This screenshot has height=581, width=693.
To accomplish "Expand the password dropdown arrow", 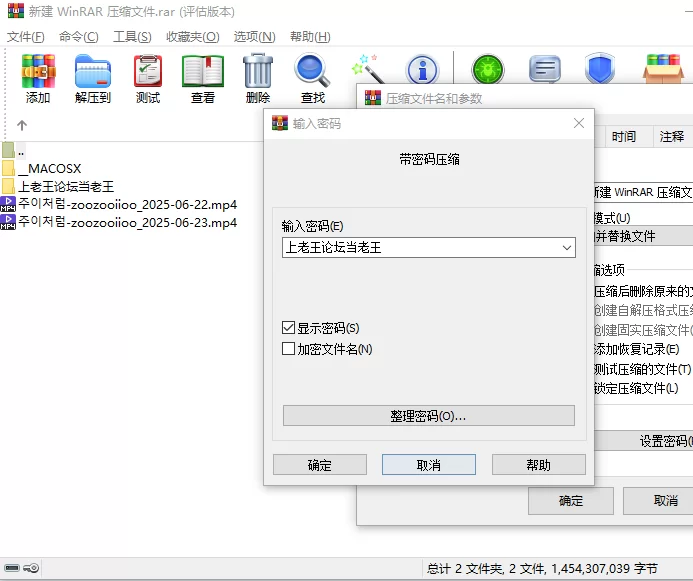I will pyautogui.click(x=567, y=247).
